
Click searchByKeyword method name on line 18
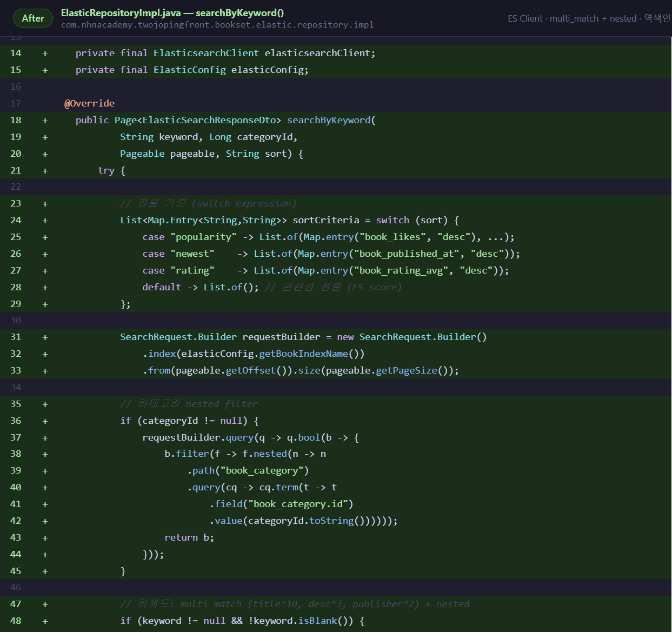click(x=329, y=120)
